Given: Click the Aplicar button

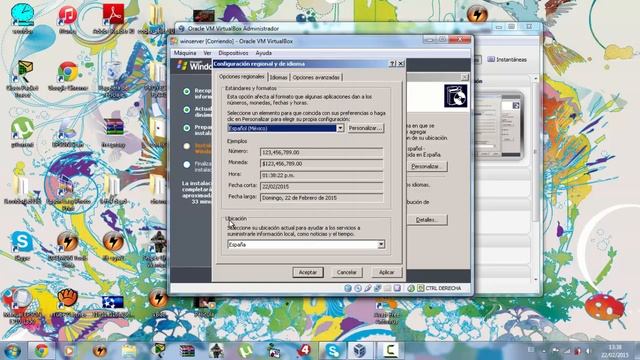Looking at the screenshot, I should pyautogui.click(x=386, y=272).
